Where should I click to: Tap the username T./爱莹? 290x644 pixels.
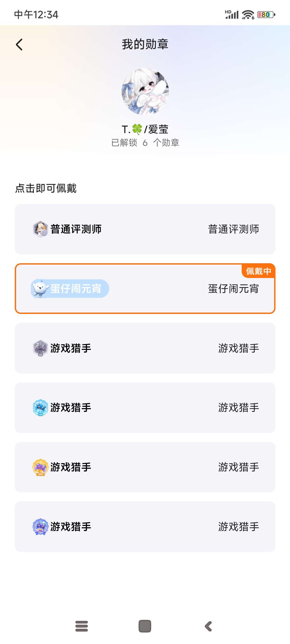tap(145, 129)
